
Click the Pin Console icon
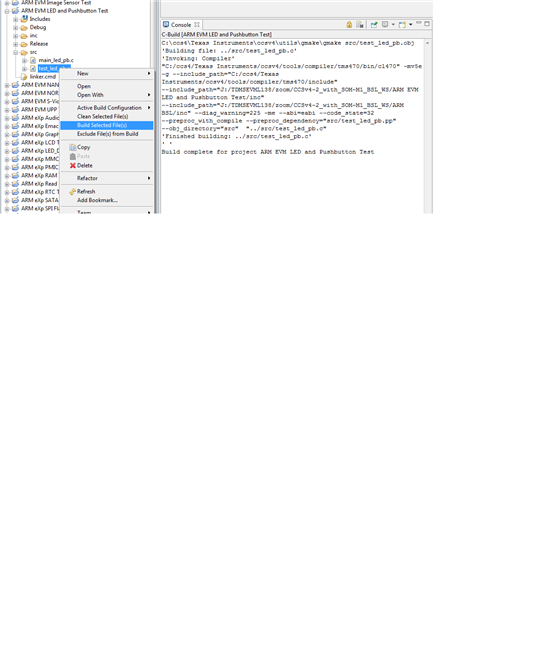(x=374, y=25)
